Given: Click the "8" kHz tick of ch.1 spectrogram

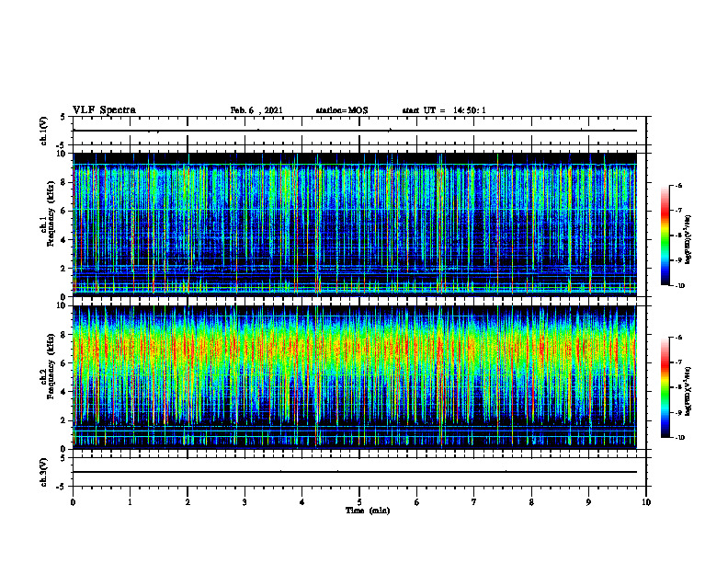Looking at the screenshot, I should click(63, 182).
